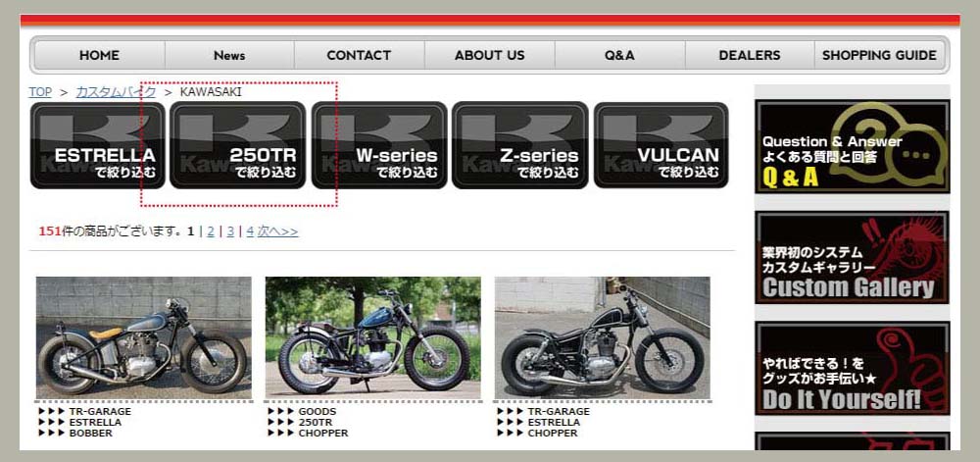Open the Custom Gallery sidebar banner
The image size is (980, 462).
tap(852, 258)
